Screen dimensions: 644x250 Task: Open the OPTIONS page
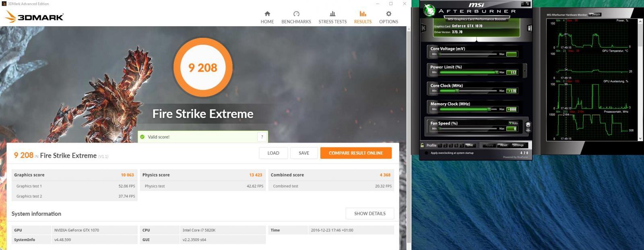tap(388, 17)
